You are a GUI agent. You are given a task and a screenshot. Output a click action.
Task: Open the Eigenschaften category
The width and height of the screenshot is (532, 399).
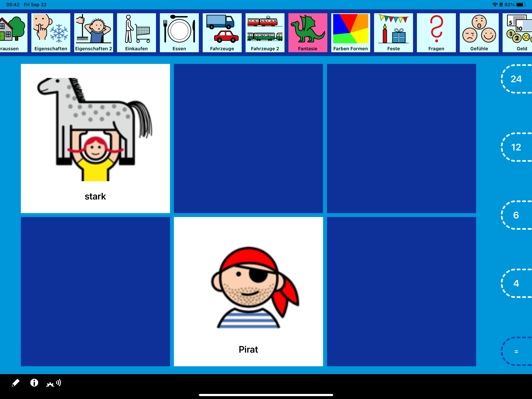pyautogui.click(x=51, y=33)
